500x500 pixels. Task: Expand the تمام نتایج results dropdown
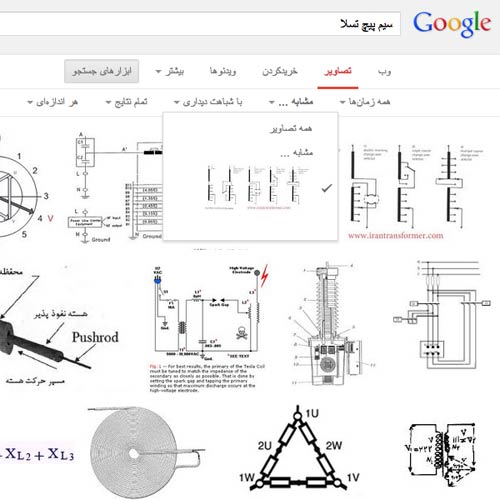click(x=126, y=102)
